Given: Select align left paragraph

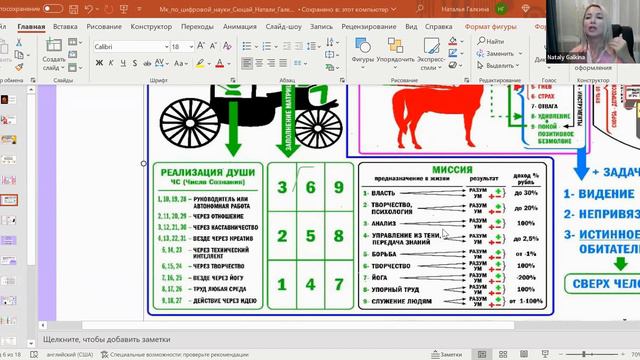Looking at the screenshot, I should [247, 63].
